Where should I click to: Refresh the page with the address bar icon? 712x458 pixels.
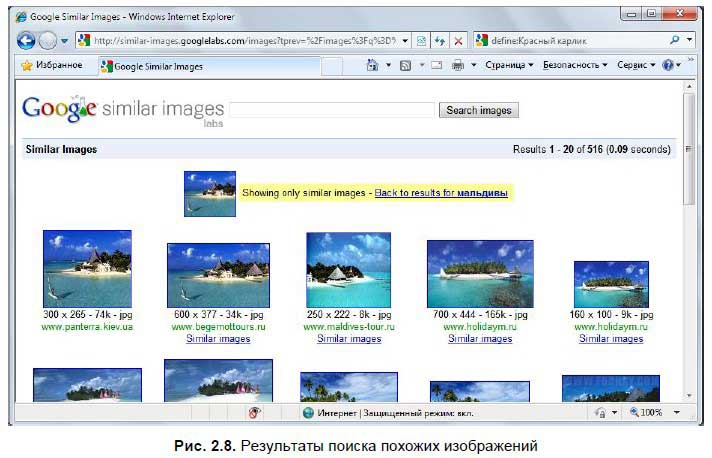439,40
